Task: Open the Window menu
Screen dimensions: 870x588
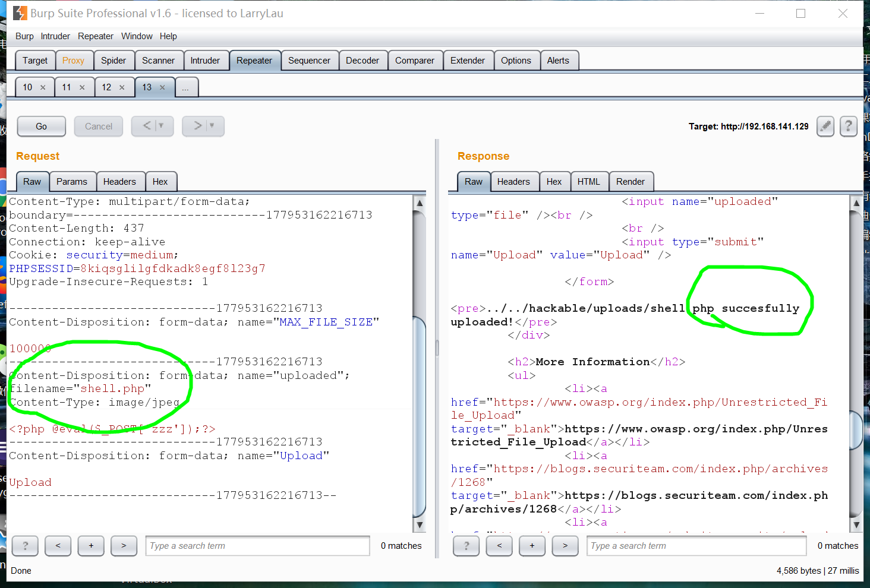Action: click(137, 36)
